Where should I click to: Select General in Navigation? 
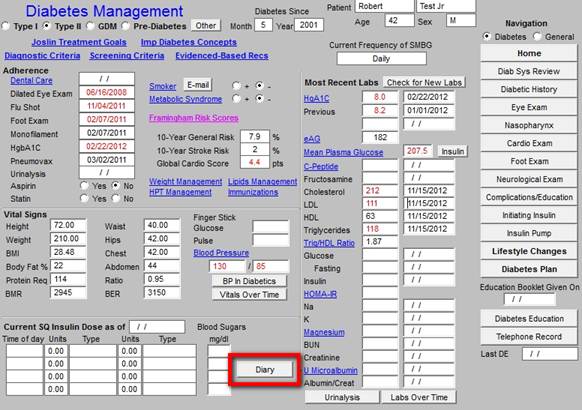click(x=537, y=37)
